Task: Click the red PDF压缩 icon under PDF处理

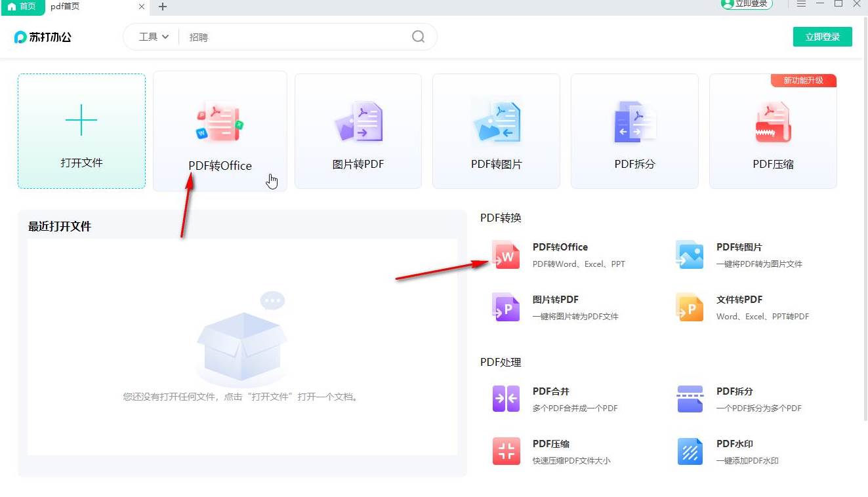Action: coord(506,451)
